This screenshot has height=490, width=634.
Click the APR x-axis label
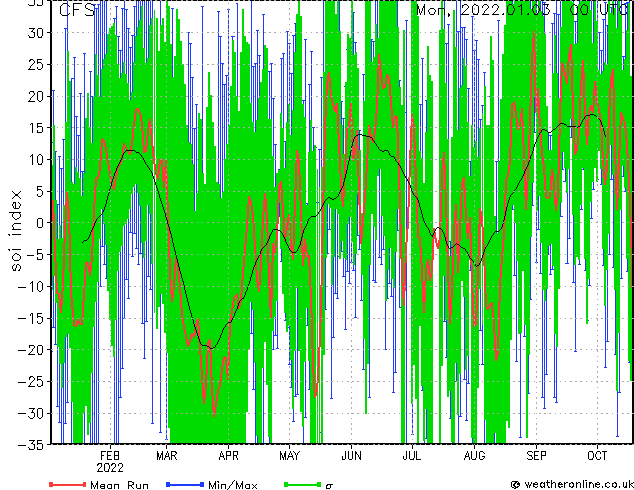pyautogui.click(x=228, y=456)
